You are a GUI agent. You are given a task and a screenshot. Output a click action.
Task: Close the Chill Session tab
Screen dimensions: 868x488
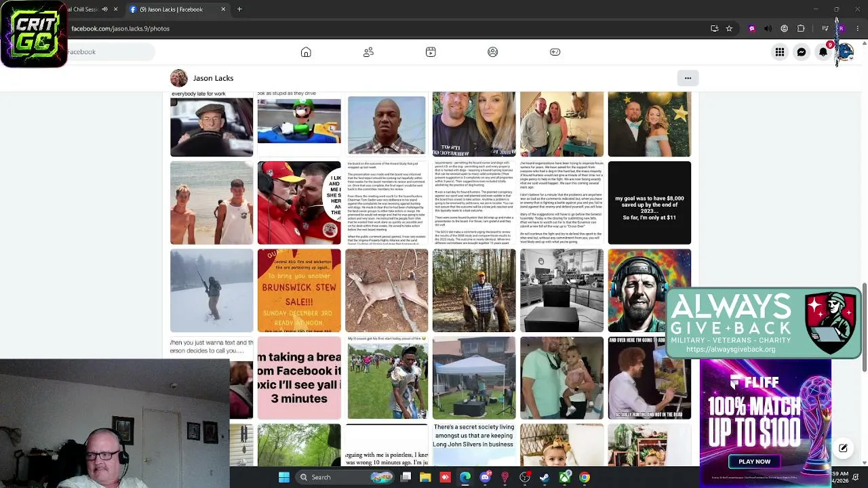point(115,9)
